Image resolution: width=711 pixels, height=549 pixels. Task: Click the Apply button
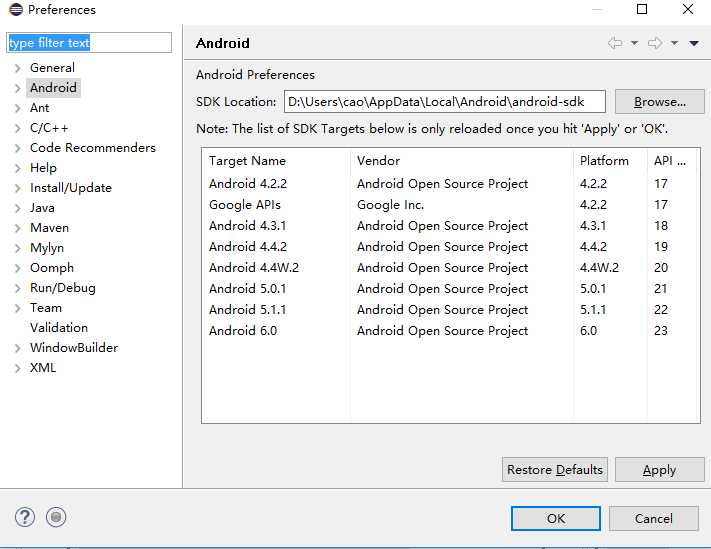[x=659, y=470]
